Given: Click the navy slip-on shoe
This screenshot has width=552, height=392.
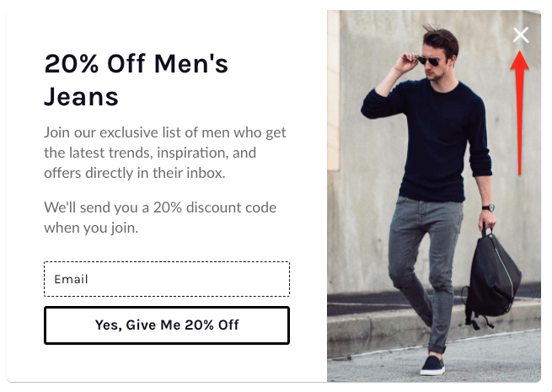Looking at the screenshot, I should click(432, 366).
